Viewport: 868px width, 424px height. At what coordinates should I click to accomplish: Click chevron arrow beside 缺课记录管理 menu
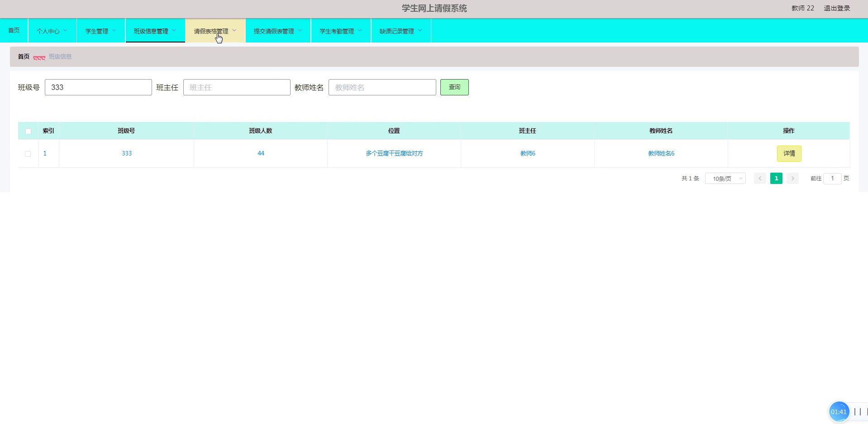click(420, 31)
